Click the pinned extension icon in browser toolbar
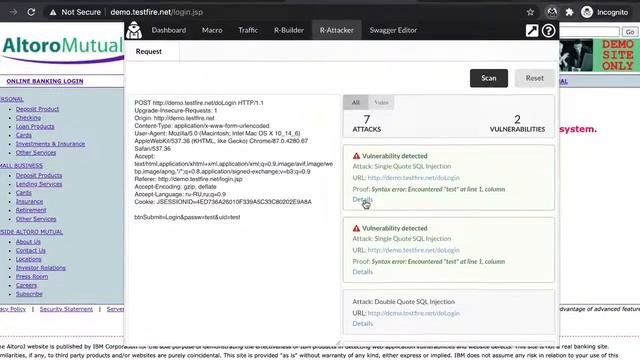640x360 pixels. (552, 12)
